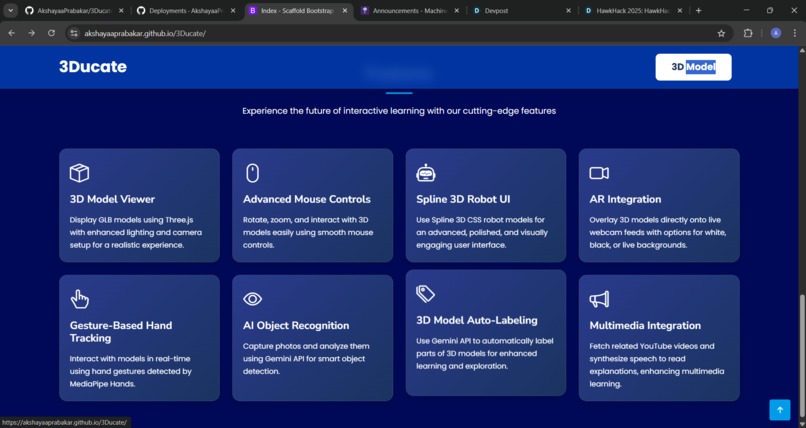This screenshot has height=428, width=806.
Task: Go back with the browser back arrow
Action: pos(12,33)
